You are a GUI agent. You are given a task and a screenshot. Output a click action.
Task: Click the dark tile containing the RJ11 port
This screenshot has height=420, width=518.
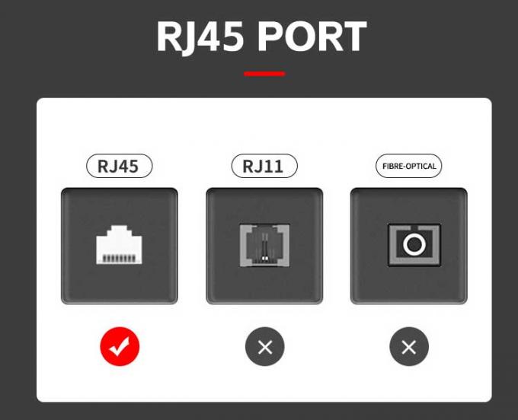pos(264,246)
